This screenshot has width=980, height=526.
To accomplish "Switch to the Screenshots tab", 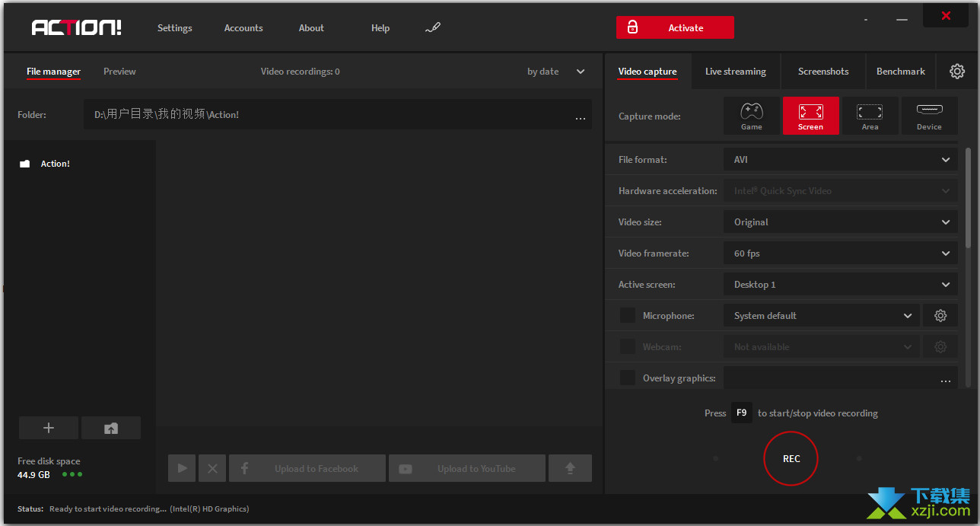I will pyautogui.click(x=823, y=72).
